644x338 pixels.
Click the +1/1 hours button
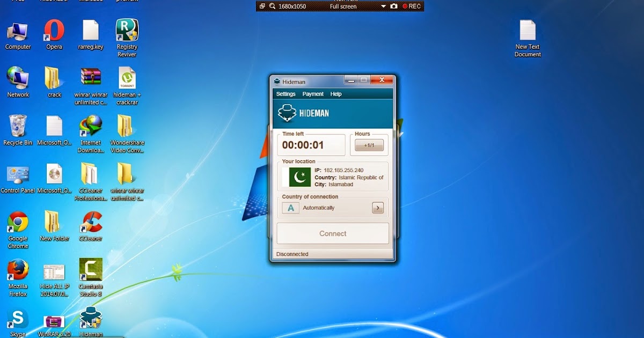point(369,145)
